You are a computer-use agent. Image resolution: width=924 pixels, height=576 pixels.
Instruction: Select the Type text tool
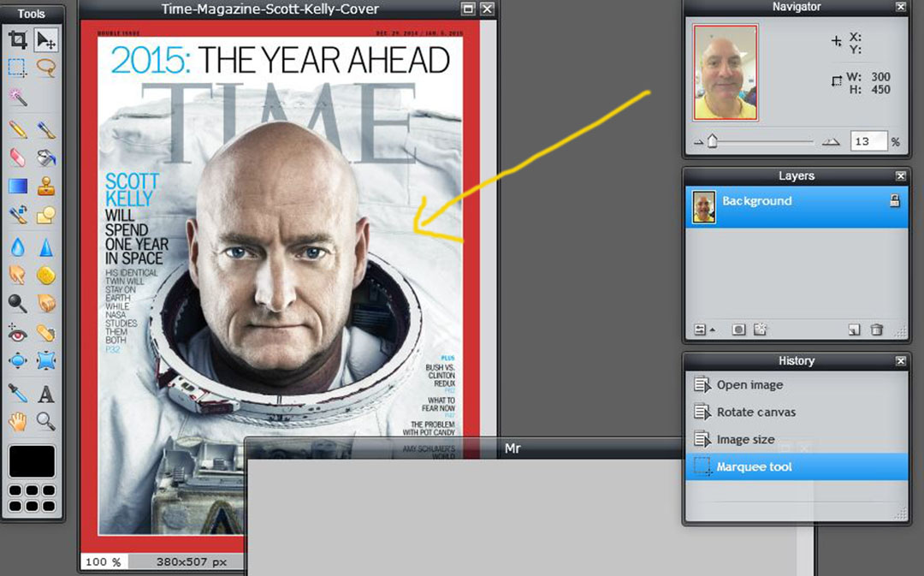pyautogui.click(x=46, y=394)
